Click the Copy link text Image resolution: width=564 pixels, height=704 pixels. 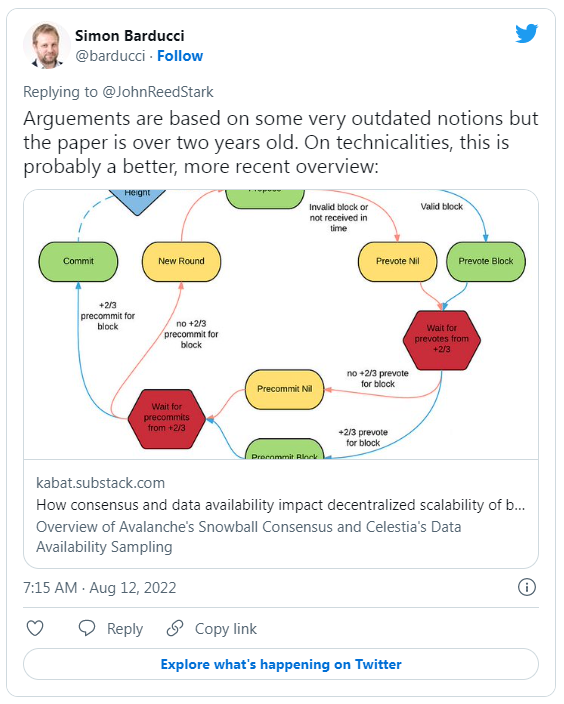tap(226, 629)
